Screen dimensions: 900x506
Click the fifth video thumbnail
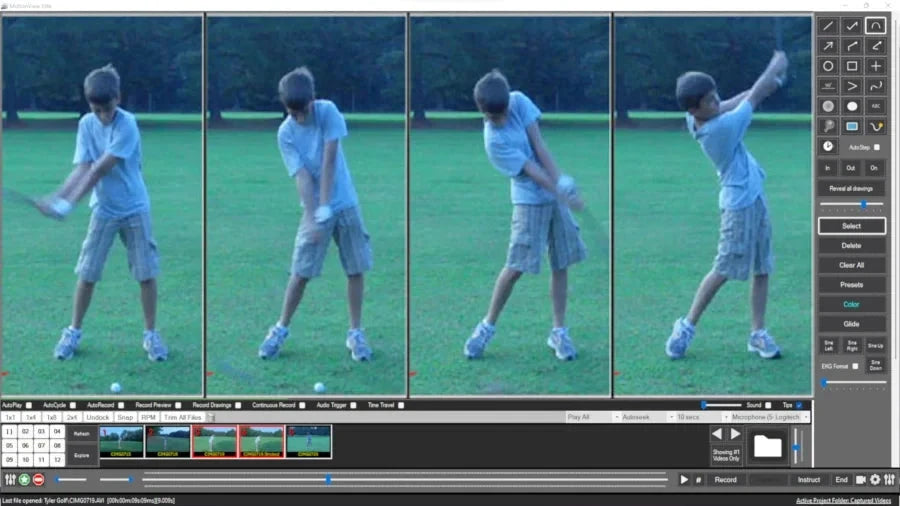click(x=308, y=442)
